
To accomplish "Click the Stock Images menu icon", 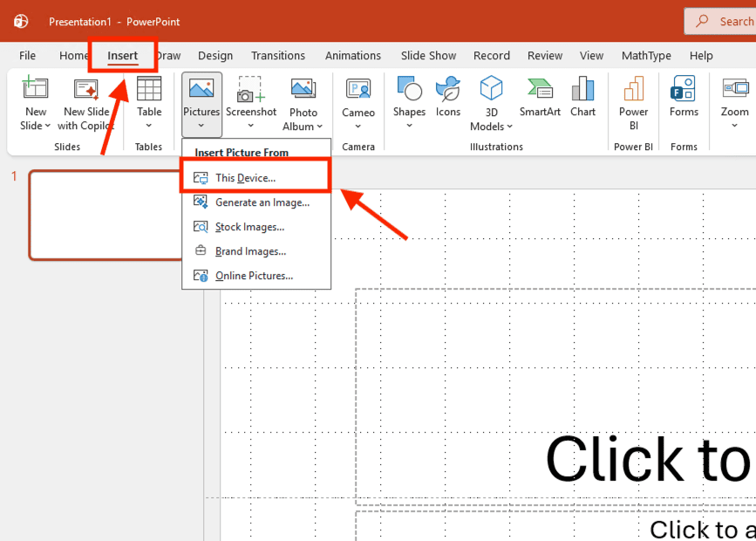I will point(201,226).
